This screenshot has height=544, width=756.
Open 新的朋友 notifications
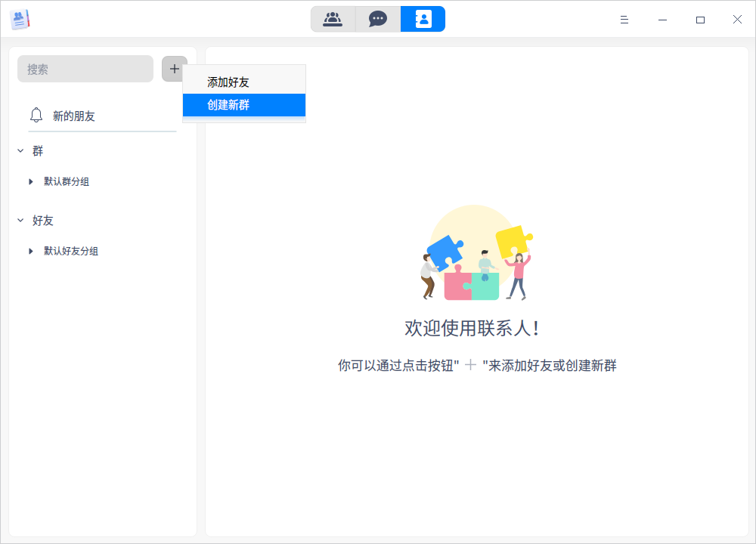102,116
